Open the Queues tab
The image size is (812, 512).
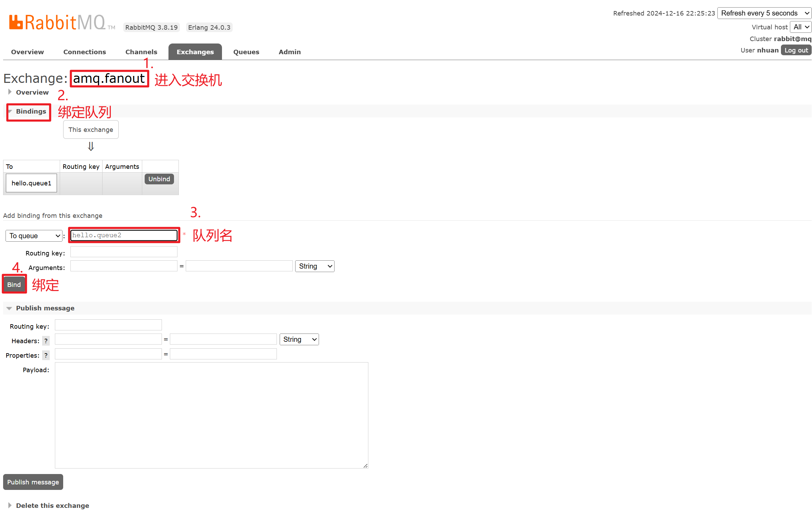[x=246, y=52]
